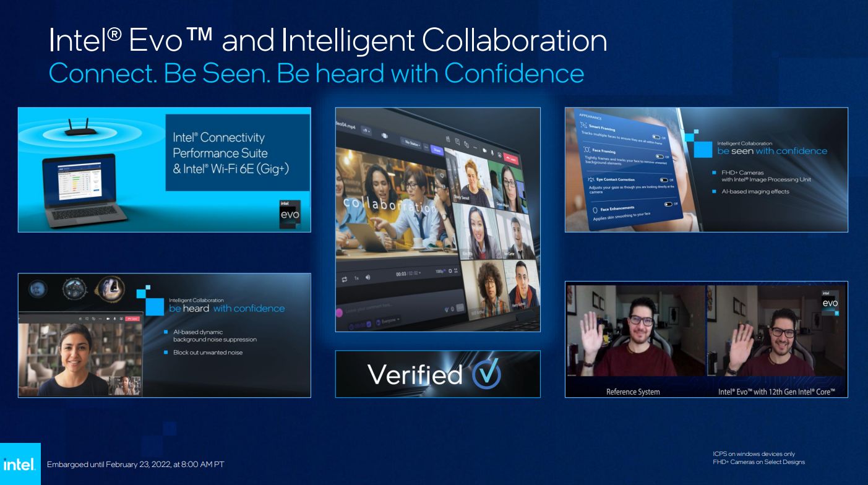Click the 00:03 timestamp in video player
The width and height of the screenshot is (868, 485).
401,273
